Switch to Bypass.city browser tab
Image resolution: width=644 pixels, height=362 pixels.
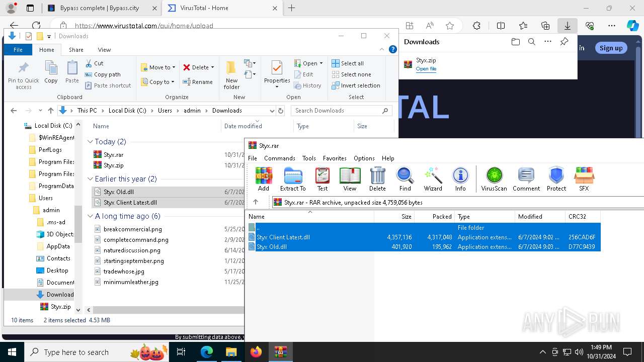(x=102, y=8)
